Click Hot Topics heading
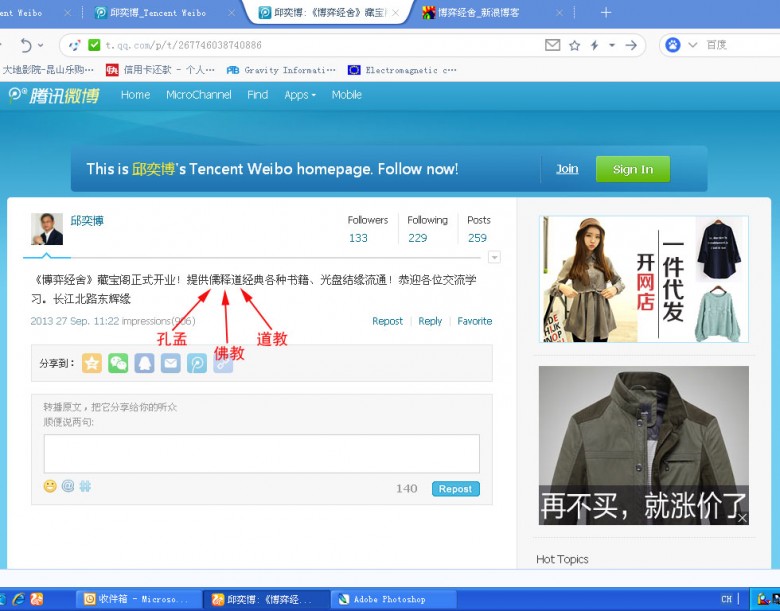The height and width of the screenshot is (611, 780). point(562,559)
